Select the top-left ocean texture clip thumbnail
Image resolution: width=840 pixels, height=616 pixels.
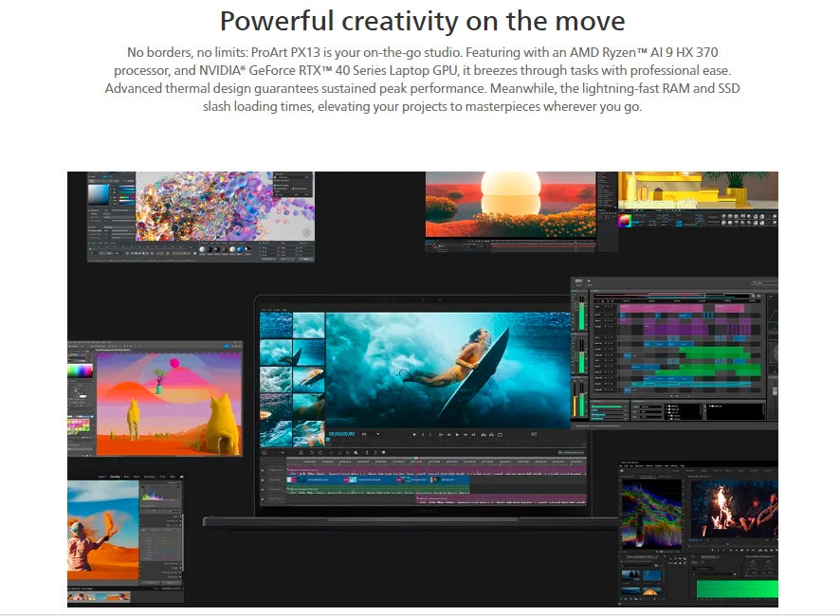(x=276, y=325)
